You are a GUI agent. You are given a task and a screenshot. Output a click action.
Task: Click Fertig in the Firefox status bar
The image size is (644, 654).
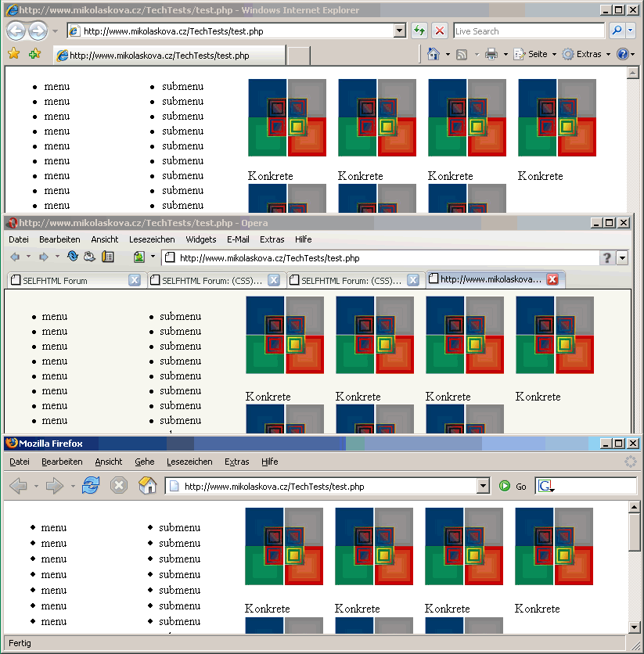point(20,643)
